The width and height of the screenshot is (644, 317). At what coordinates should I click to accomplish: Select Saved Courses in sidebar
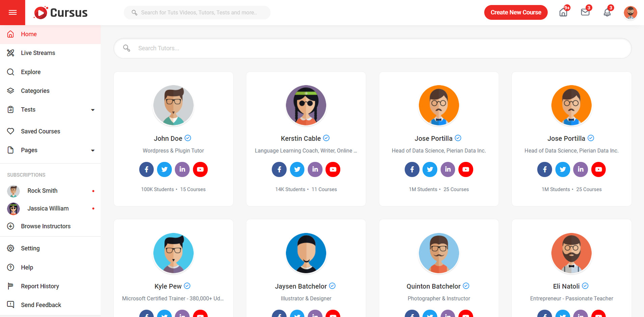click(41, 131)
